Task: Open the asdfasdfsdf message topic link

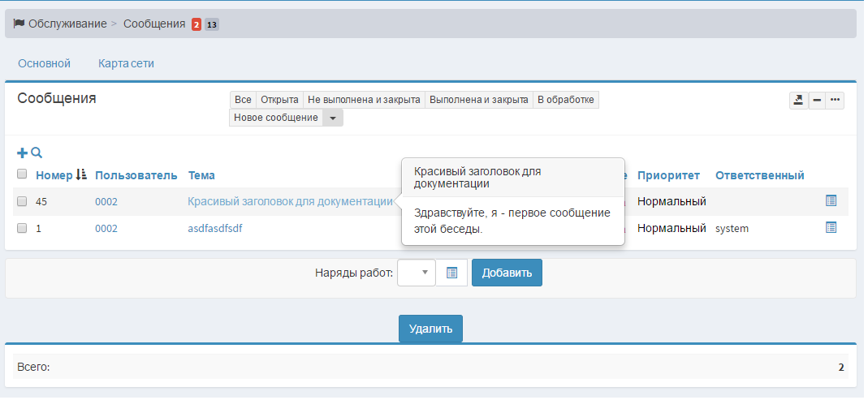Action: pyautogui.click(x=214, y=229)
